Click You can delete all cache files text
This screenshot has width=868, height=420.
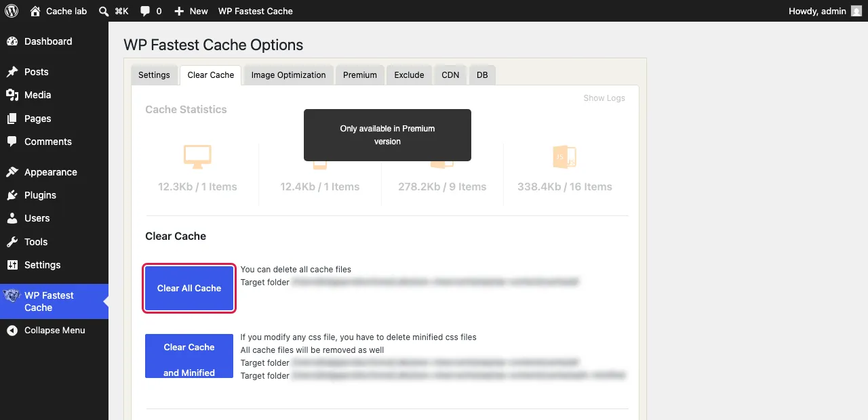tap(296, 270)
